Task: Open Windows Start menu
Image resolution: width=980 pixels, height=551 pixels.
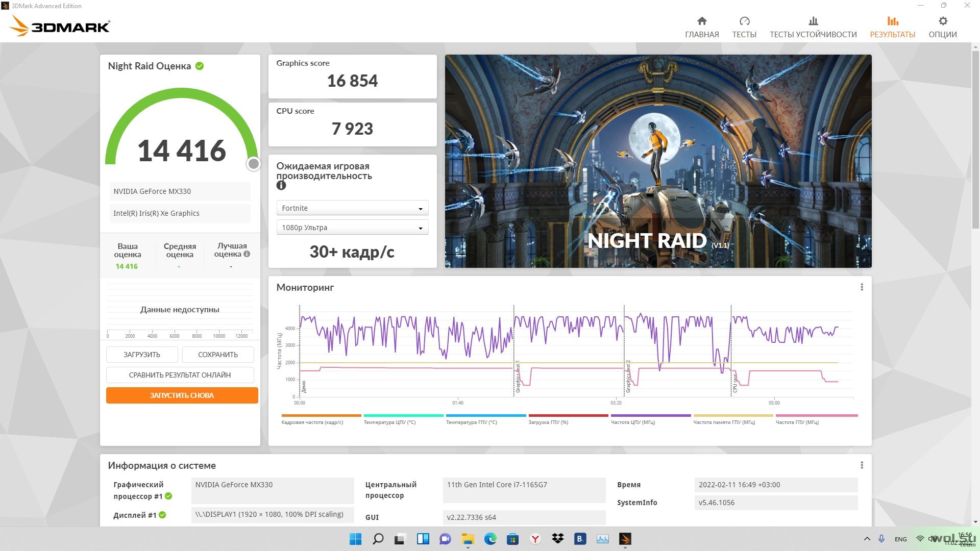Action: [x=356, y=539]
